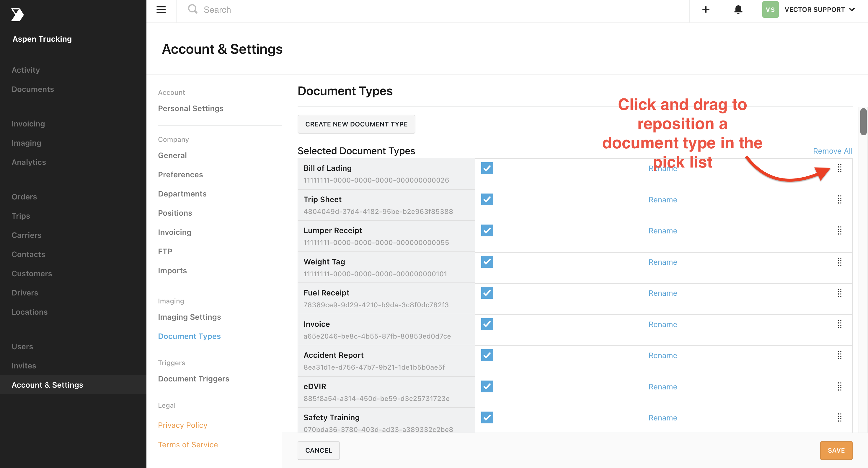Screen dimensions: 868x468
Task: Open Imports settings
Action: (172, 271)
